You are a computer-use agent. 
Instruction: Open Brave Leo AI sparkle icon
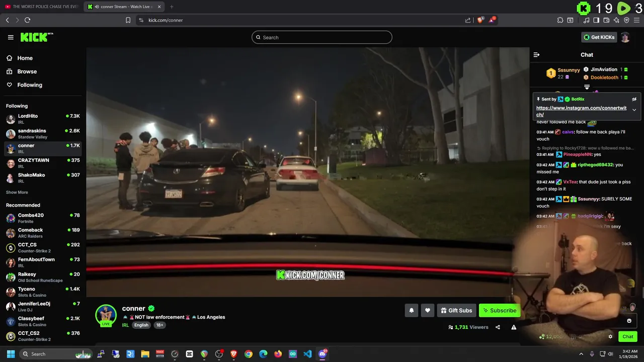(x=616, y=20)
